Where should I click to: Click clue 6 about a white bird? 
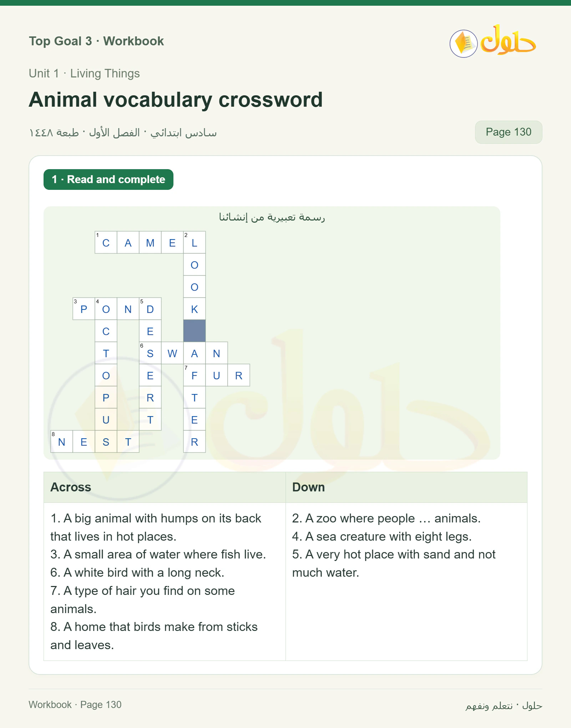[x=137, y=572]
